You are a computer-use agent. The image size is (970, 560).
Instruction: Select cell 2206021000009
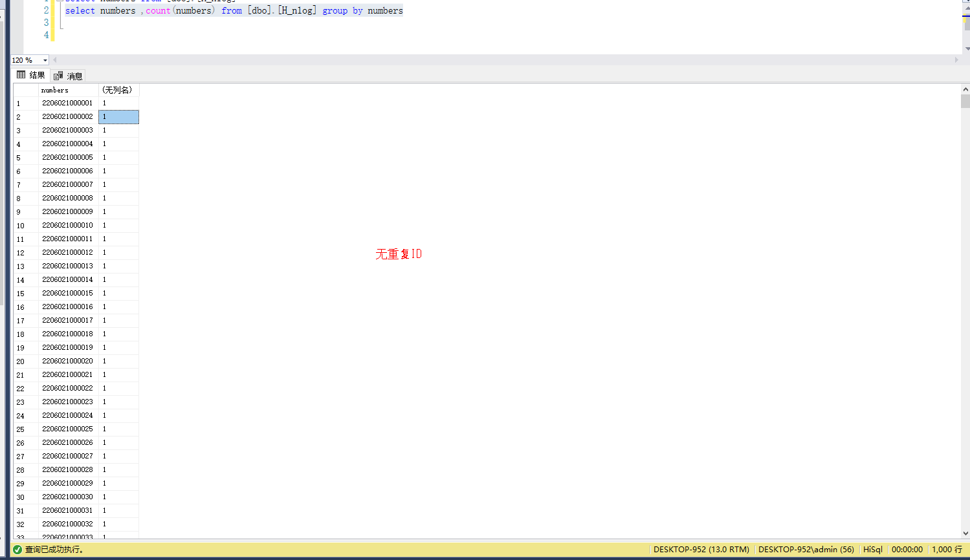69,211
